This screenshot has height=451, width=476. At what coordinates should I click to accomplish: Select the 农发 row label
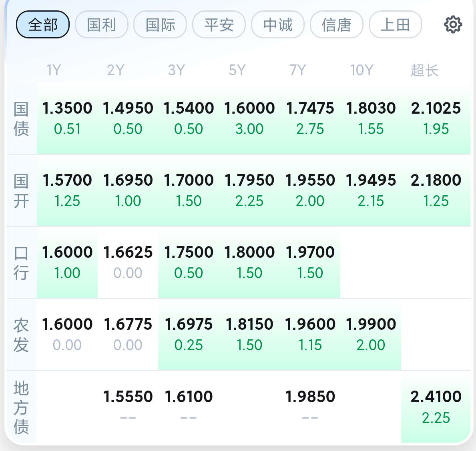pos(21,335)
